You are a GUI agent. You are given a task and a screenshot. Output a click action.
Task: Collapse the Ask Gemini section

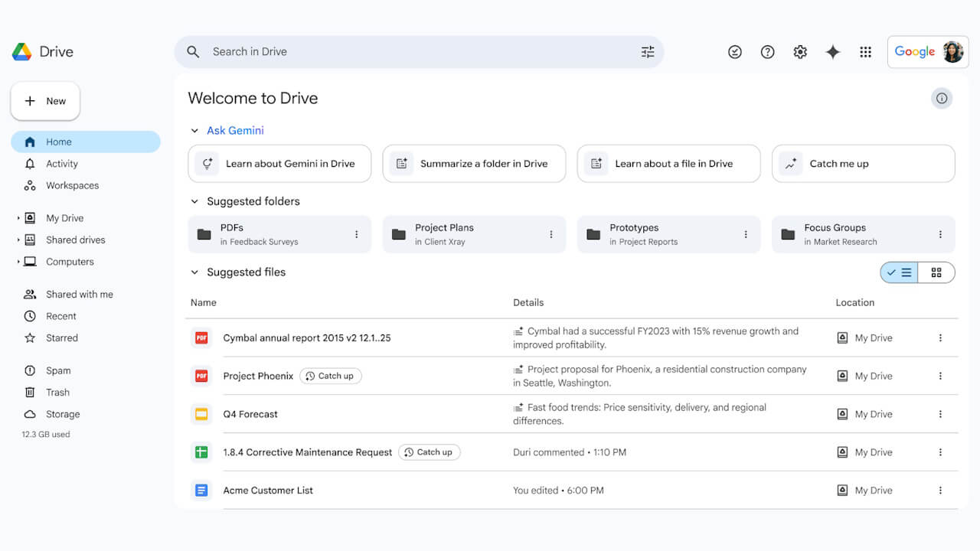click(194, 131)
